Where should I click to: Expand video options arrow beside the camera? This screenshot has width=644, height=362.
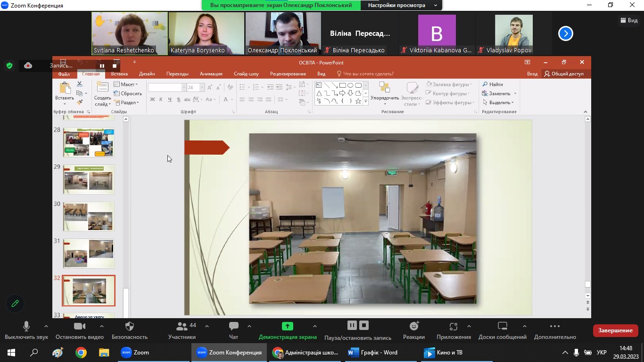101,326
